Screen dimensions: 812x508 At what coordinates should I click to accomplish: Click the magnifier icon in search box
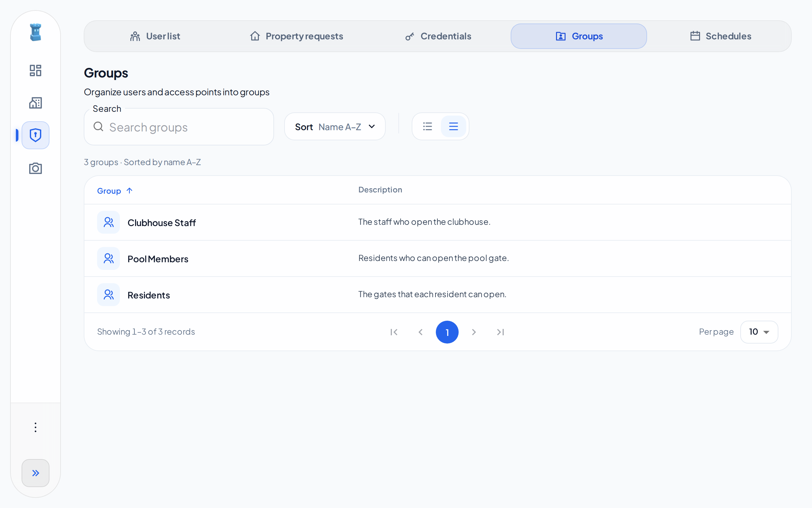pyautogui.click(x=98, y=127)
